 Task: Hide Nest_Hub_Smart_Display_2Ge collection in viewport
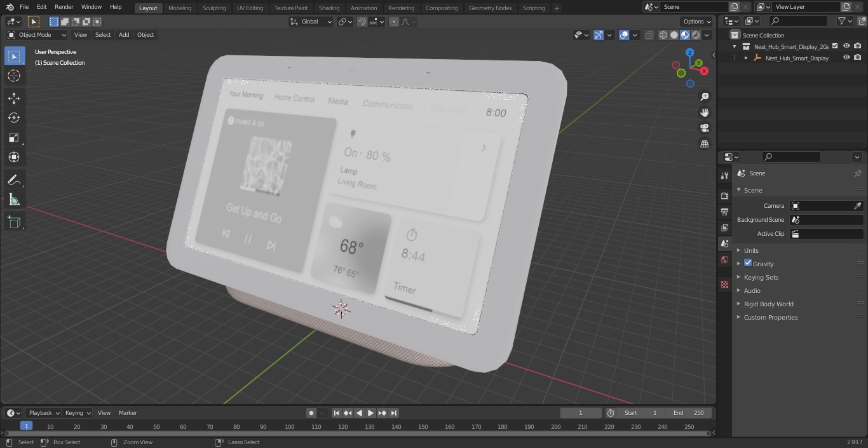click(x=846, y=46)
